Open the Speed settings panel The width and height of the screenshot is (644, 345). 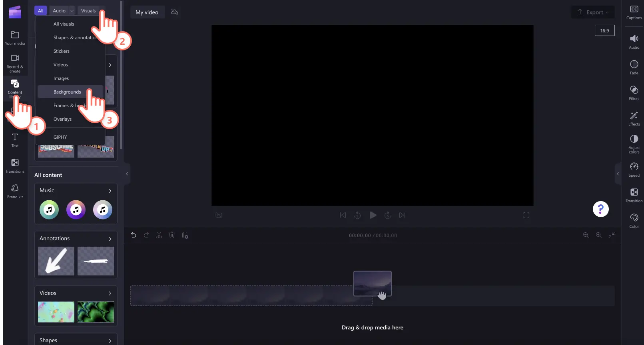pos(634,170)
